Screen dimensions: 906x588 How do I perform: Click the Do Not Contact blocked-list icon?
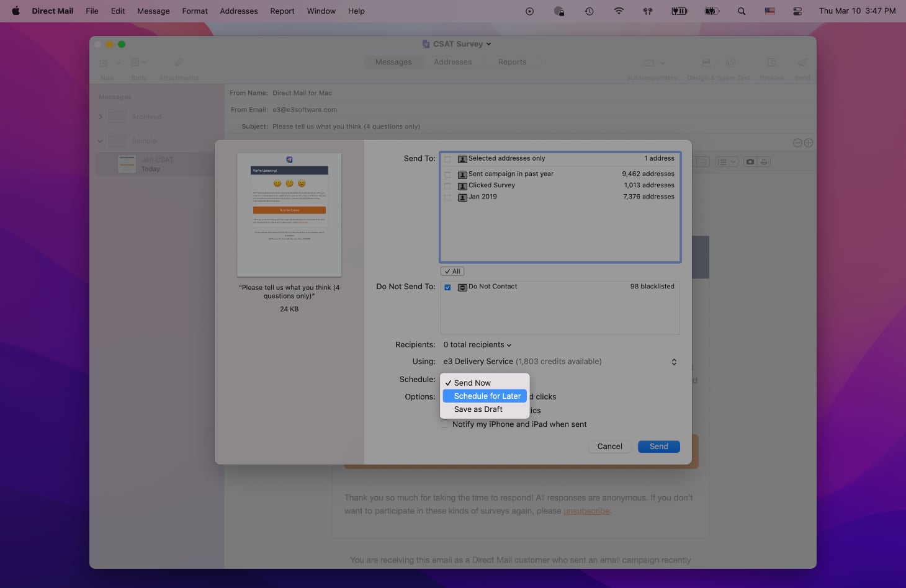462,287
